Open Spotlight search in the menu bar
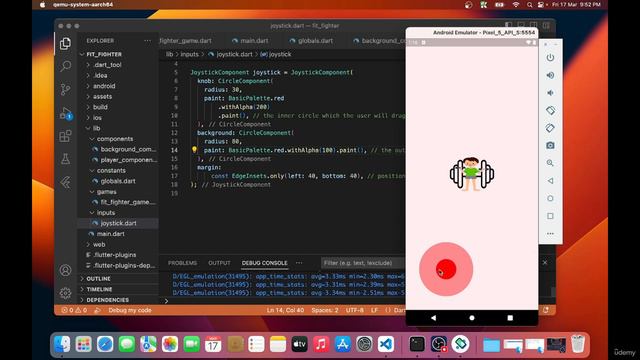Image resolution: width=640 pixels, height=360 pixels. point(529,5)
